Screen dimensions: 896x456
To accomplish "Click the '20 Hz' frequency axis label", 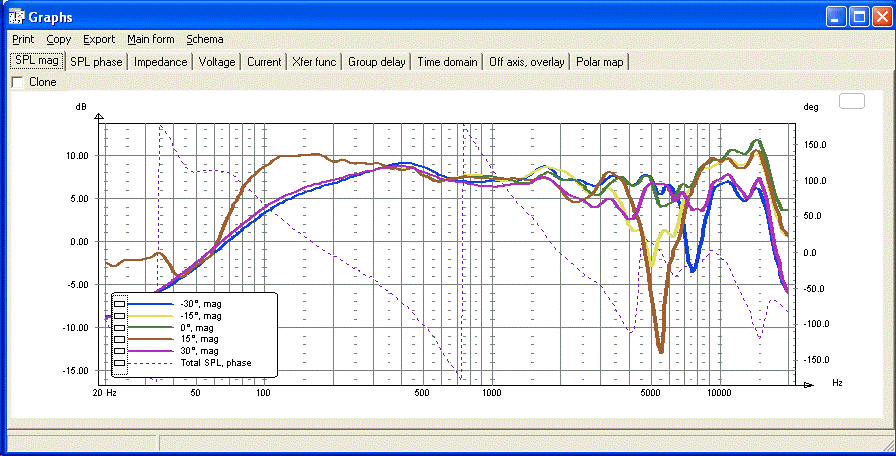I will (105, 393).
